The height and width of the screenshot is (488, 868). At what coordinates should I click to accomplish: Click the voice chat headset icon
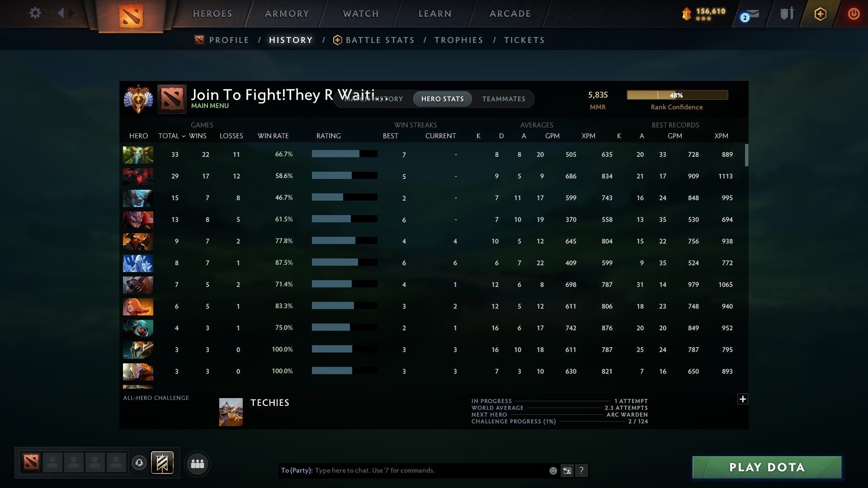[140, 463]
